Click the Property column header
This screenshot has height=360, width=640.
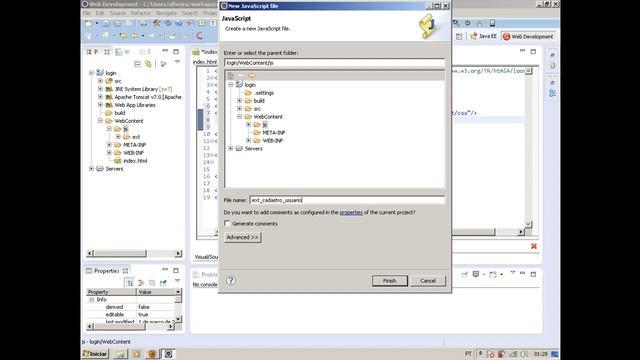click(111, 292)
